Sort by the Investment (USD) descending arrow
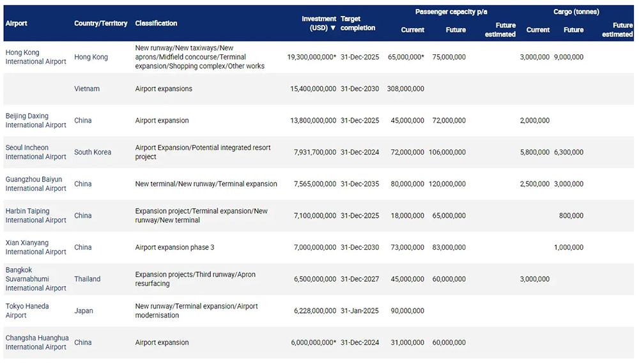Image resolution: width=639 pixels, height=364 pixels. click(x=333, y=28)
